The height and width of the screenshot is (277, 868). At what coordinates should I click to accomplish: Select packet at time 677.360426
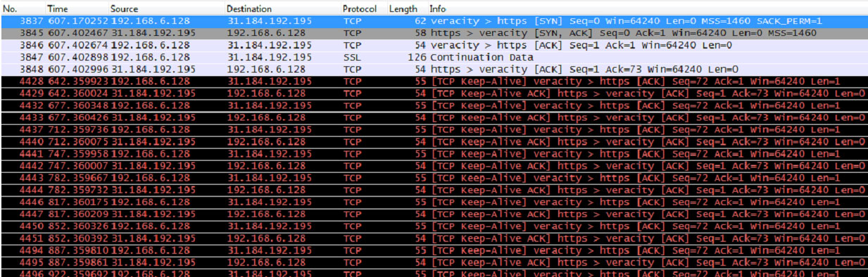pyautogui.click(x=434, y=118)
